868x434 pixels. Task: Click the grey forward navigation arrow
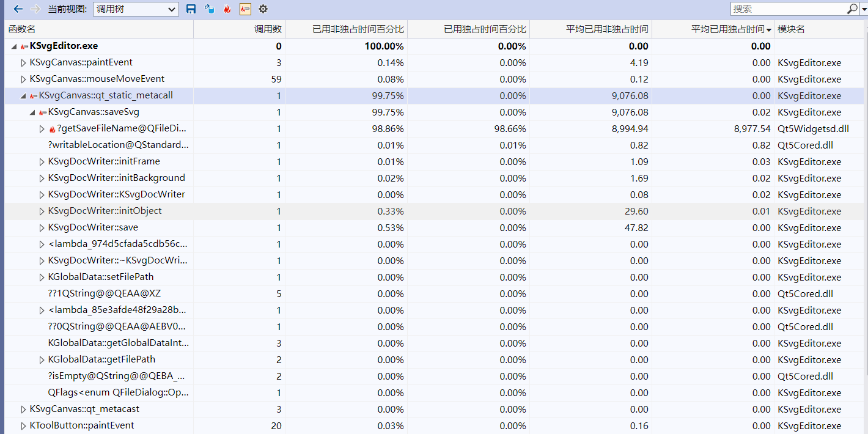click(35, 9)
